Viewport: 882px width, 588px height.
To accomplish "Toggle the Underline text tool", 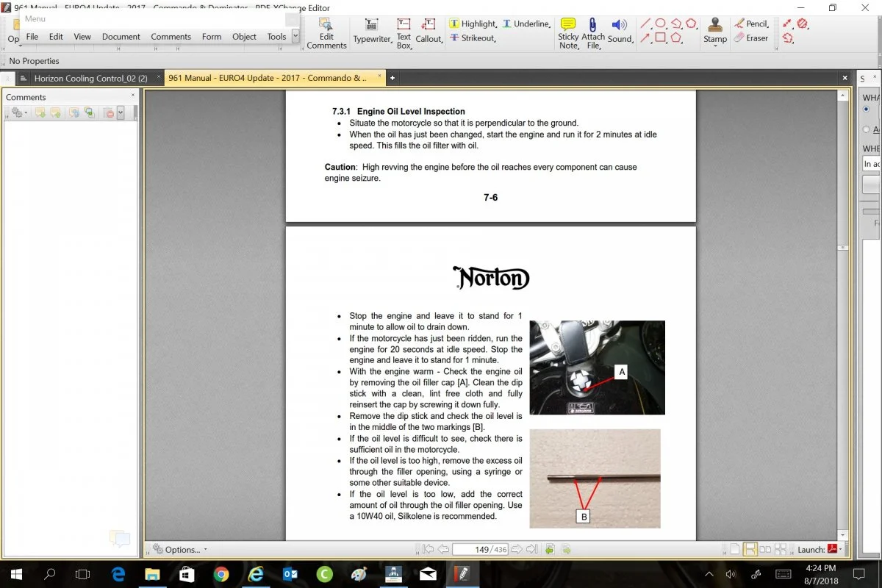I will (526, 24).
